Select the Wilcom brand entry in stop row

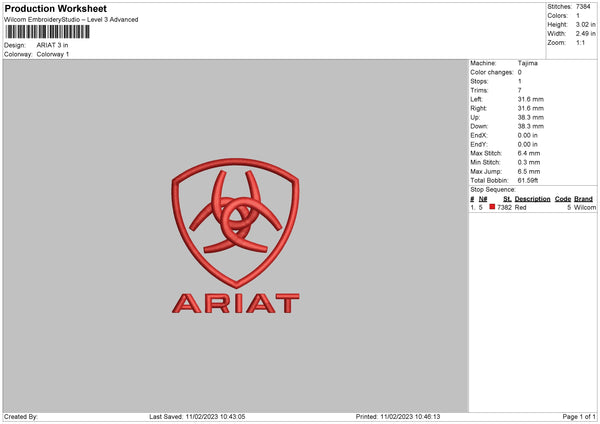click(584, 207)
